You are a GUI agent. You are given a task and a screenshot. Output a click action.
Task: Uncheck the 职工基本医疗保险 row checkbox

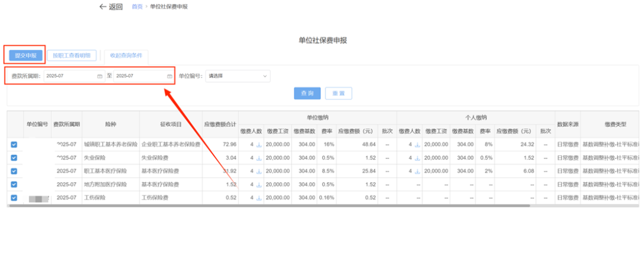pyautogui.click(x=14, y=171)
